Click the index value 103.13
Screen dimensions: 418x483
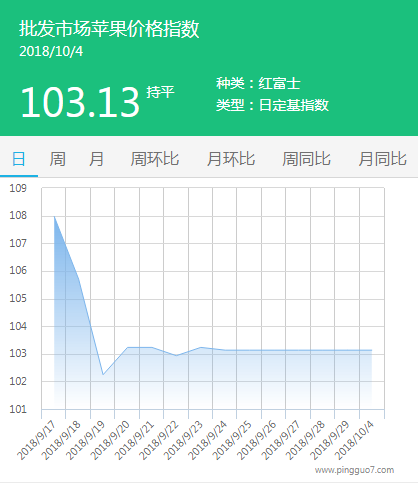(x=80, y=102)
